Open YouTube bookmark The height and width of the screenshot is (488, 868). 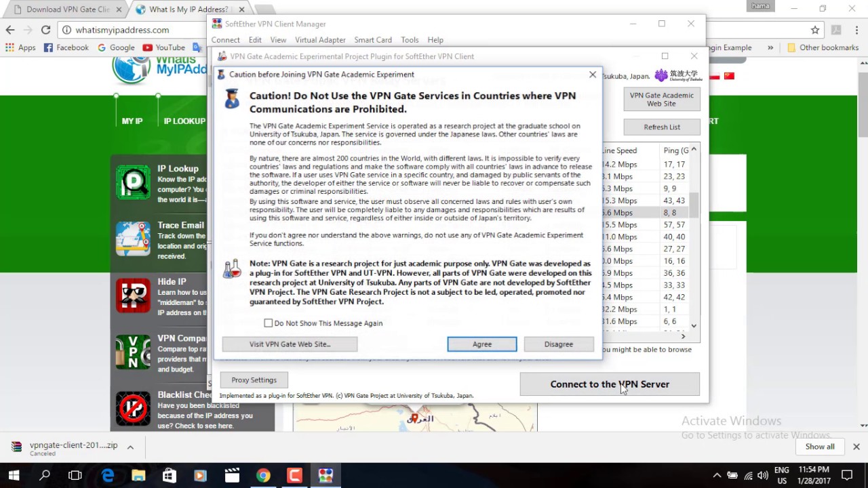[164, 47]
